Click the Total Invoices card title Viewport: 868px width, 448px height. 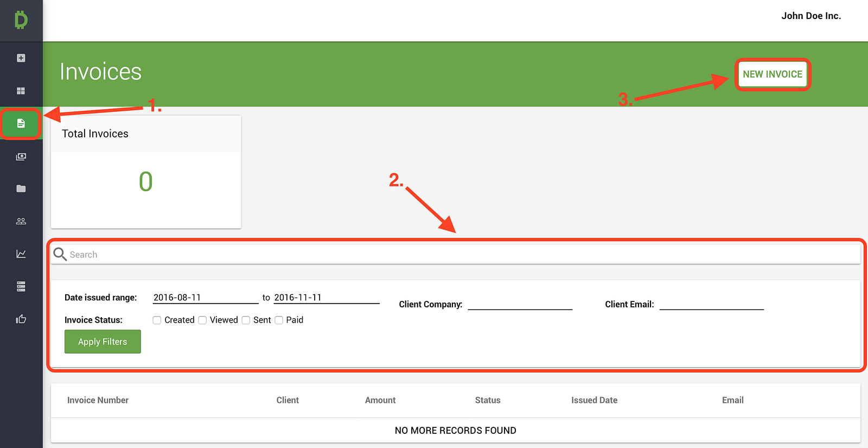point(95,134)
